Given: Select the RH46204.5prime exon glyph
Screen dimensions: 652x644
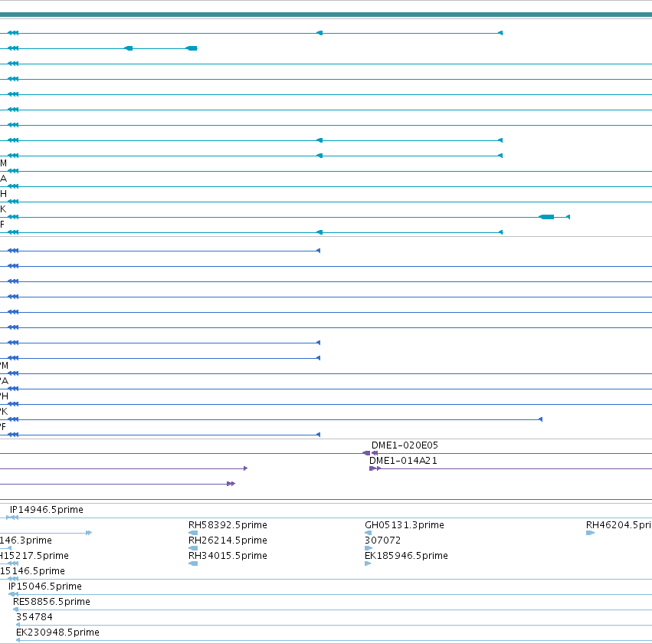Looking at the screenshot, I should [x=591, y=533].
